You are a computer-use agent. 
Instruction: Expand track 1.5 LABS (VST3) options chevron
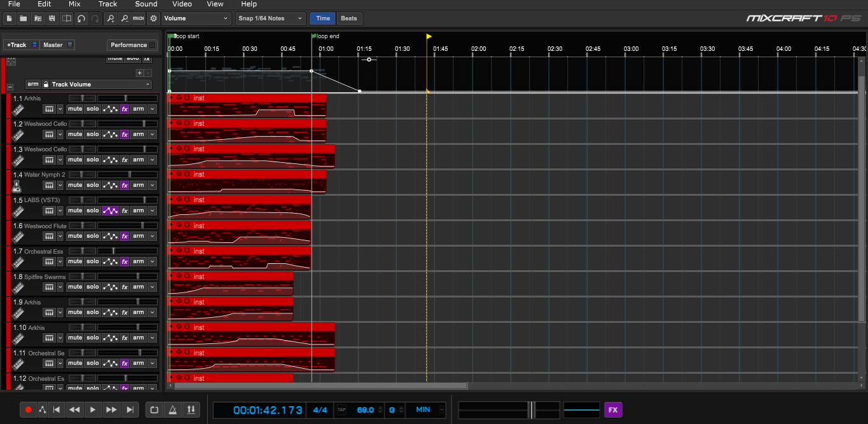tap(152, 210)
